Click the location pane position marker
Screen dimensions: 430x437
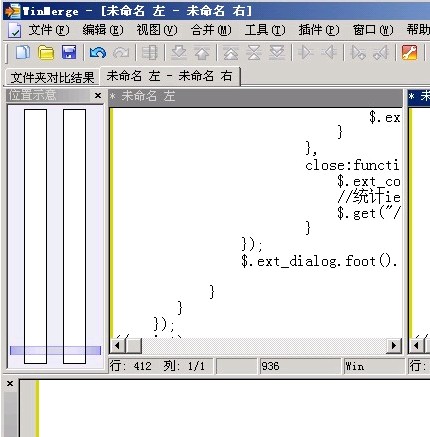click(x=55, y=350)
